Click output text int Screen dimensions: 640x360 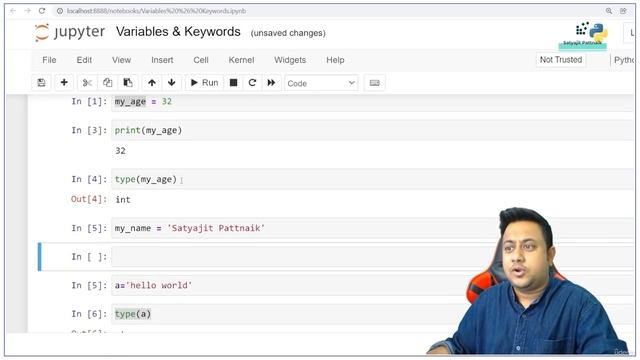(x=123, y=200)
